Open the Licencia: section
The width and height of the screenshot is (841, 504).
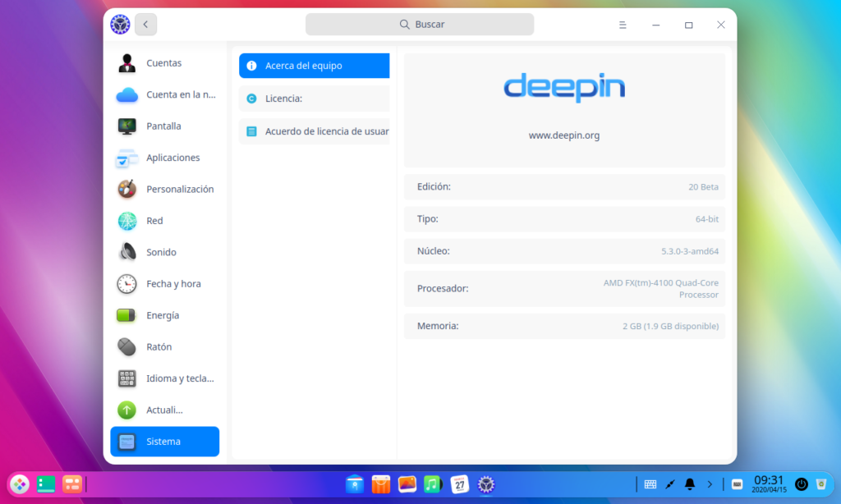point(315,99)
